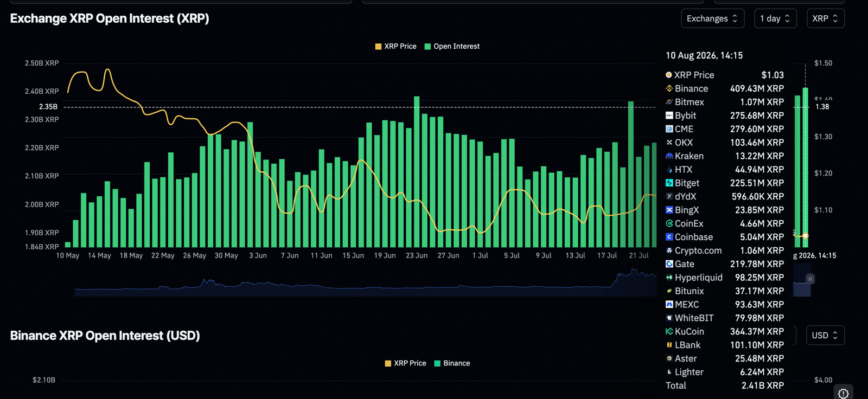Click the Bitget icon in exchange list
The width and height of the screenshot is (868, 399).
pos(669,183)
